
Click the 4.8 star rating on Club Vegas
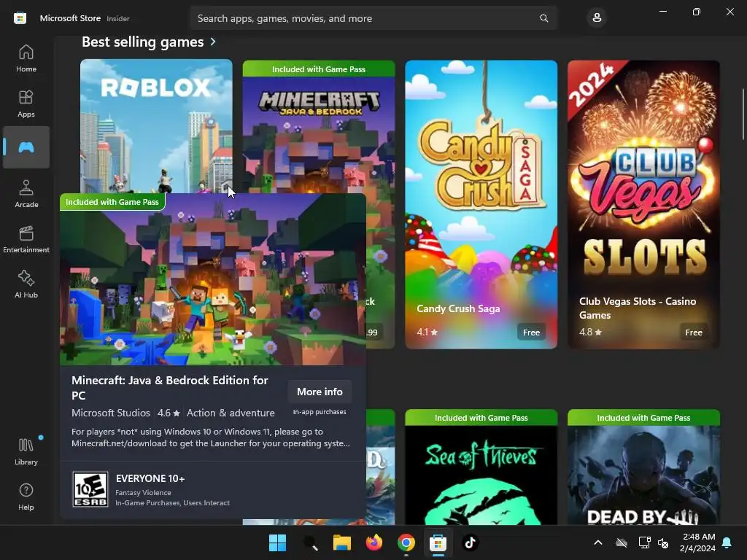pos(590,332)
